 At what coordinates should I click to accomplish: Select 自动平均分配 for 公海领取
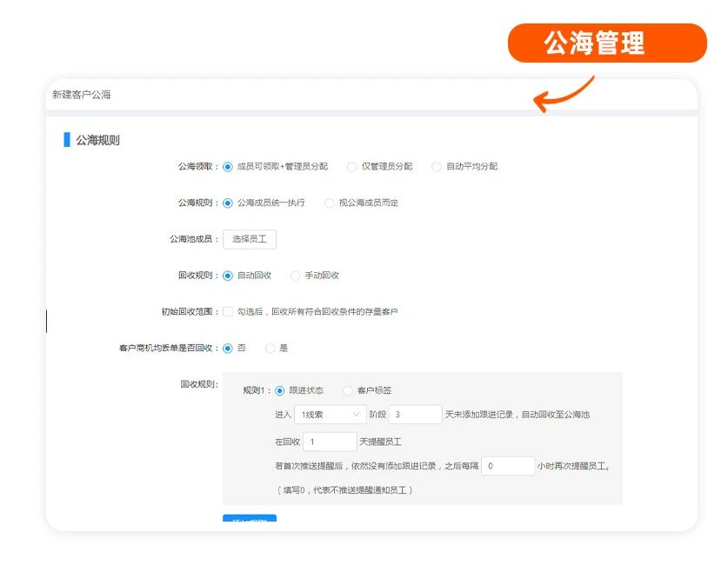click(437, 167)
